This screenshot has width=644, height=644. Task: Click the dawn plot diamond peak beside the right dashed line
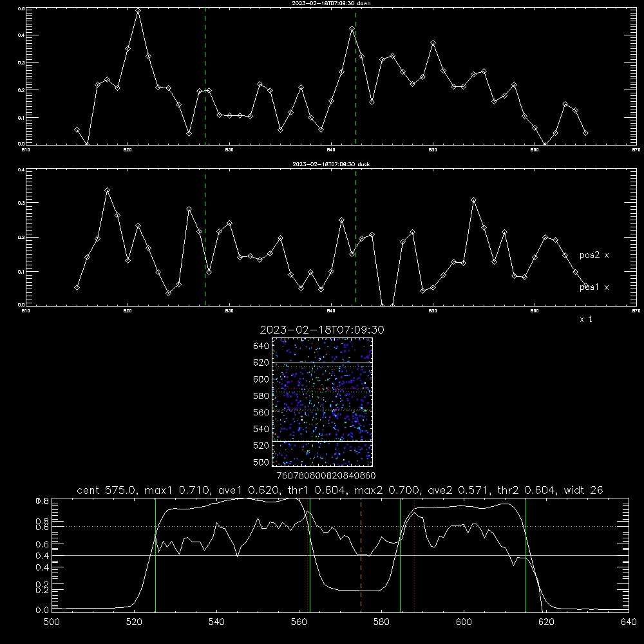click(352, 29)
